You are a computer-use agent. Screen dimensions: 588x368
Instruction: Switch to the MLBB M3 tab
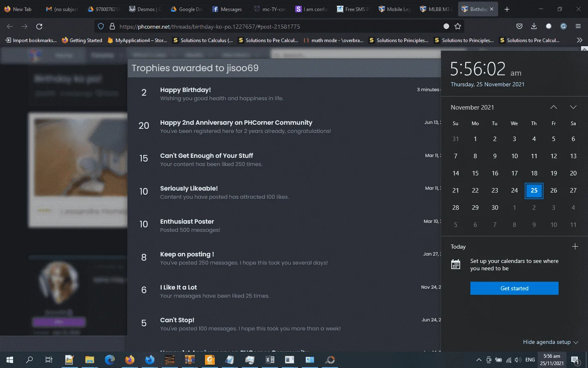pyautogui.click(x=437, y=9)
